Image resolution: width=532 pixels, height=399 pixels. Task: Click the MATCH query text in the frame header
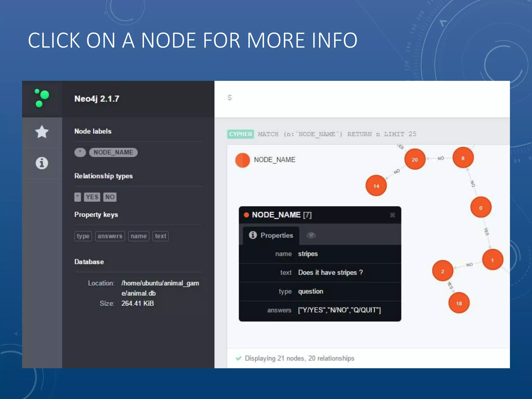coord(337,134)
